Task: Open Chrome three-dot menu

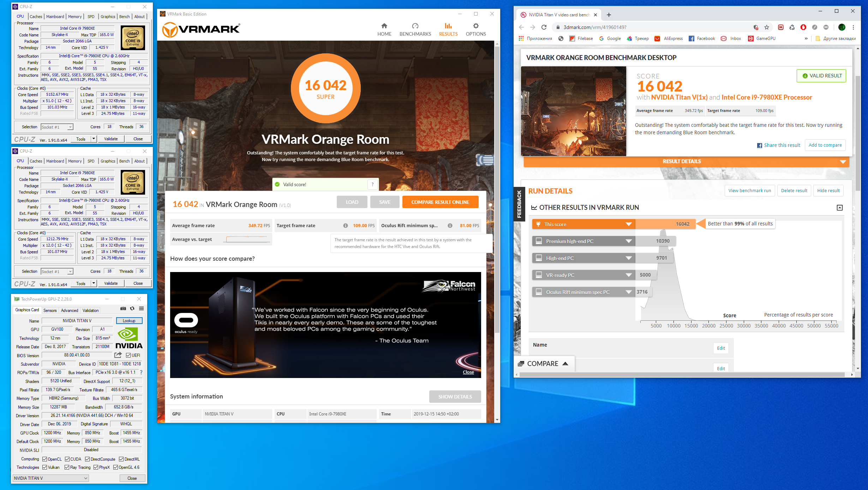Action: (853, 27)
